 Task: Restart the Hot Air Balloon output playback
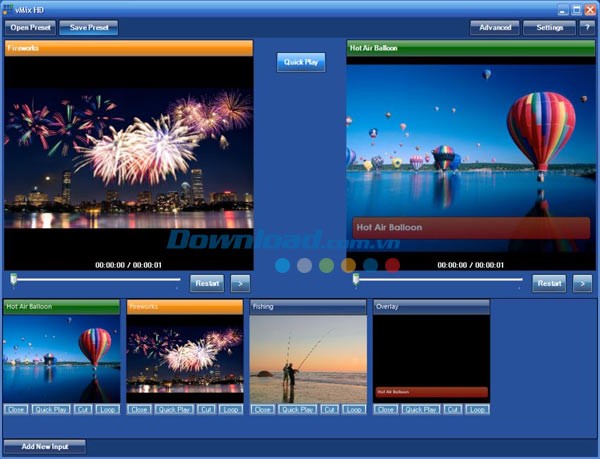(549, 283)
